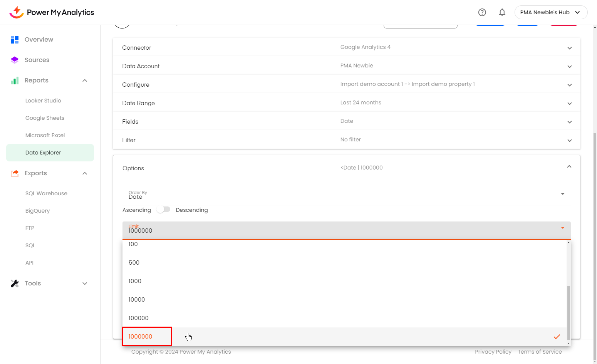This screenshot has height=364, width=597.
Task: Click the Sources layers icon
Action: point(15,60)
